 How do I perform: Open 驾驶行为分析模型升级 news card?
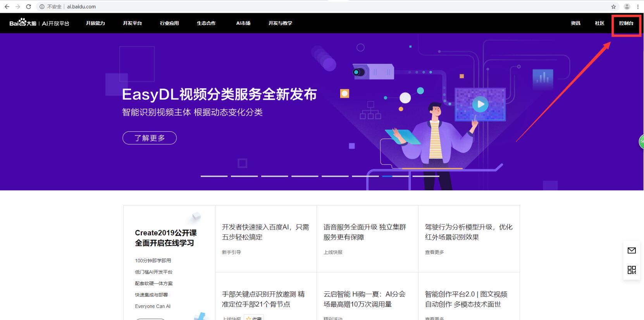[x=468, y=232]
